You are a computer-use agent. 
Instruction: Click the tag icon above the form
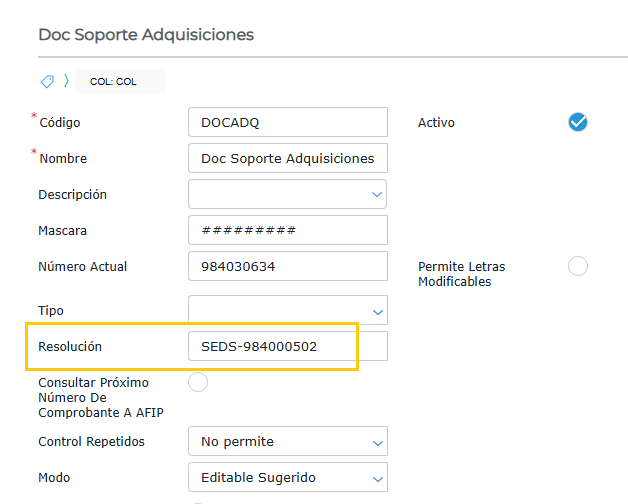coord(46,81)
